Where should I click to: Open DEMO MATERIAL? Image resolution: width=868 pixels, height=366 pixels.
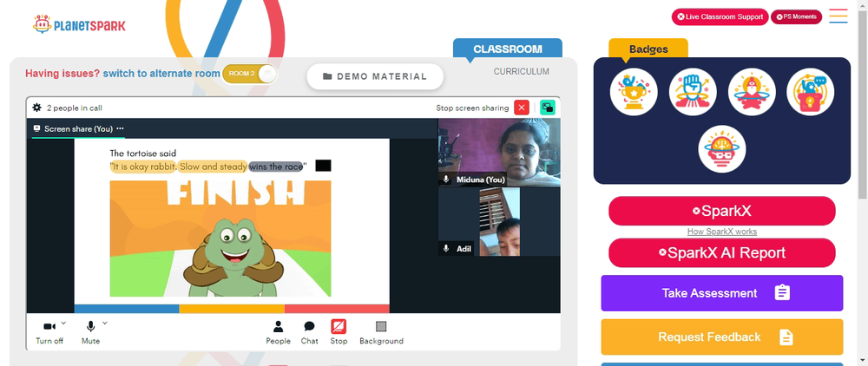point(375,76)
